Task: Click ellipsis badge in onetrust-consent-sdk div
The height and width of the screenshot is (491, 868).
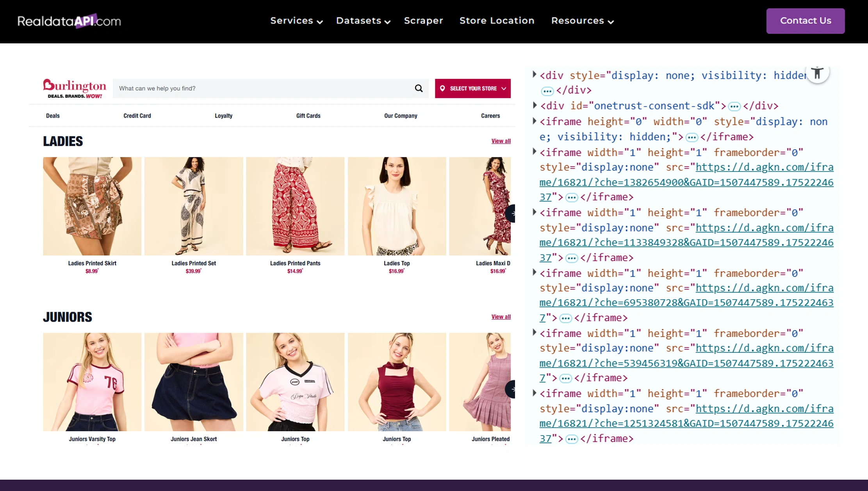Action: point(734,106)
